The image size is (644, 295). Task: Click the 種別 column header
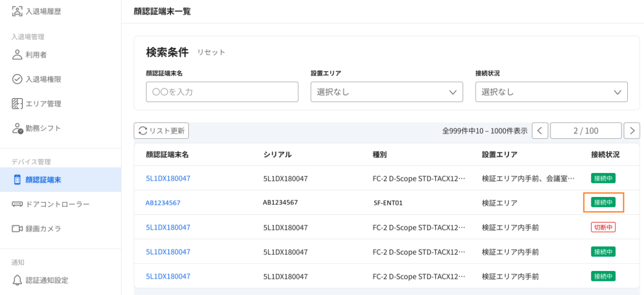coord(380,155)
